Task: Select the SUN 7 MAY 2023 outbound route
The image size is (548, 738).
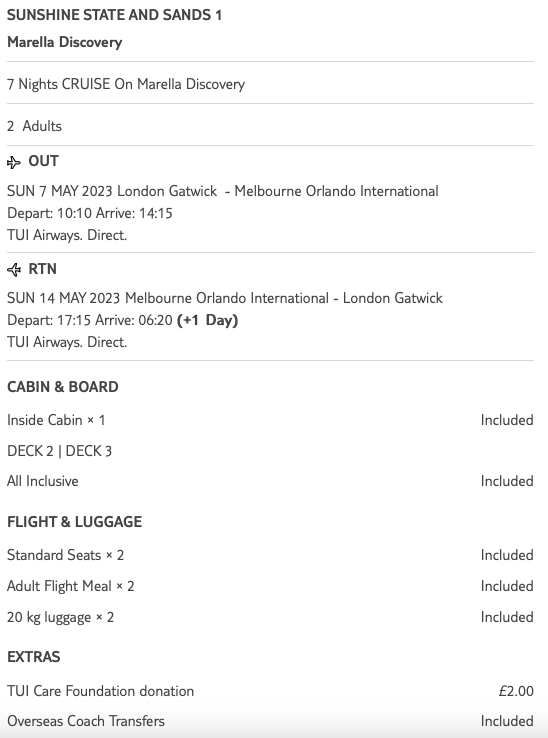Action: [223, 191]
